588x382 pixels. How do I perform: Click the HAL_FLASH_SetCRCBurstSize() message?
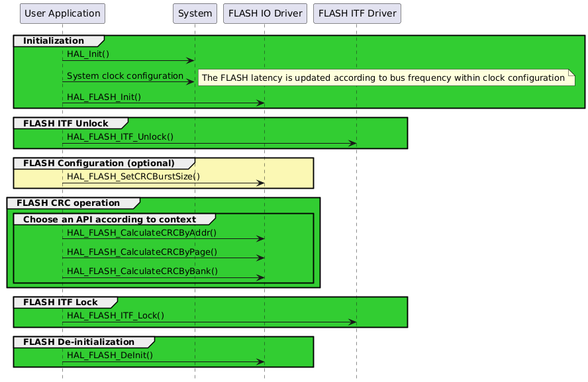coord(133,177)
